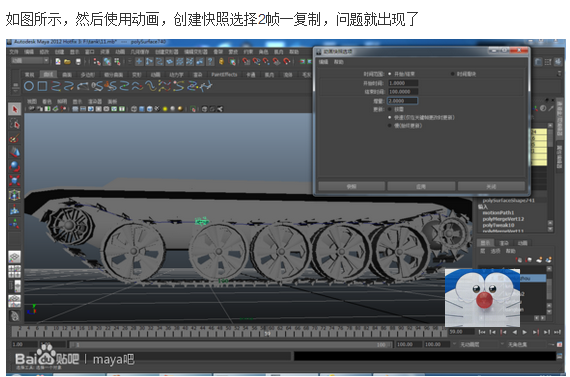Create a NURBS circle from shelf
The height and width of the screenshot is (377, 570).
point(29,86)
